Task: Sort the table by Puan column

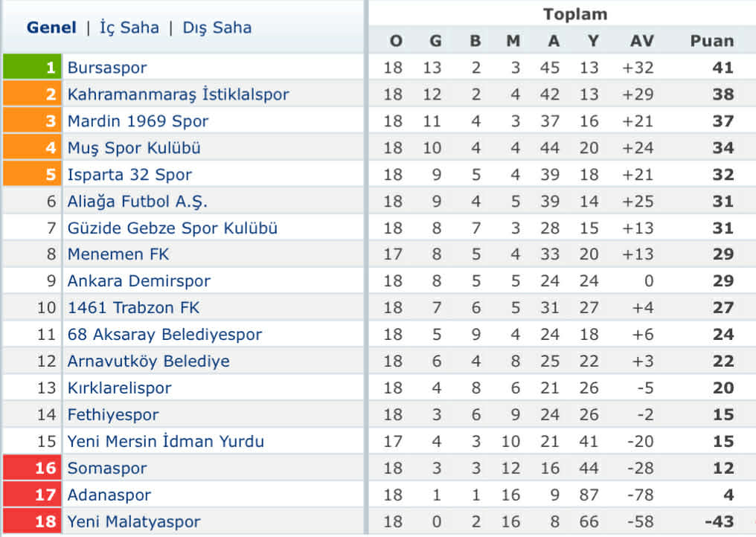Action: click(712, 41)
